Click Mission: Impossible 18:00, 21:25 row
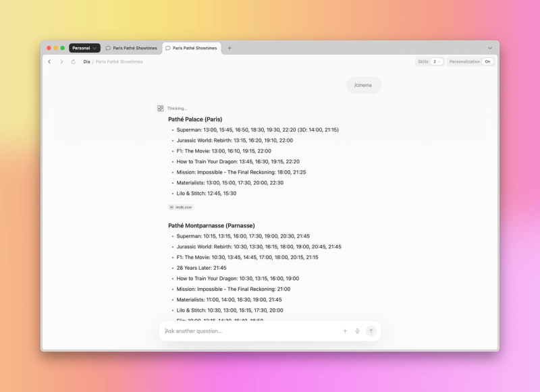Screen dimensions: 540x392 241,172
